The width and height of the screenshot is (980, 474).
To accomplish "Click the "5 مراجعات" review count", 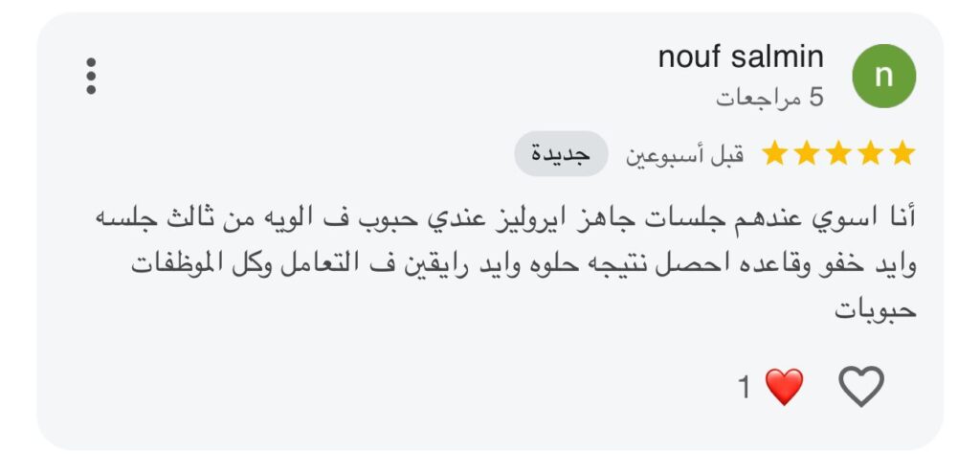I will [769, 98].
